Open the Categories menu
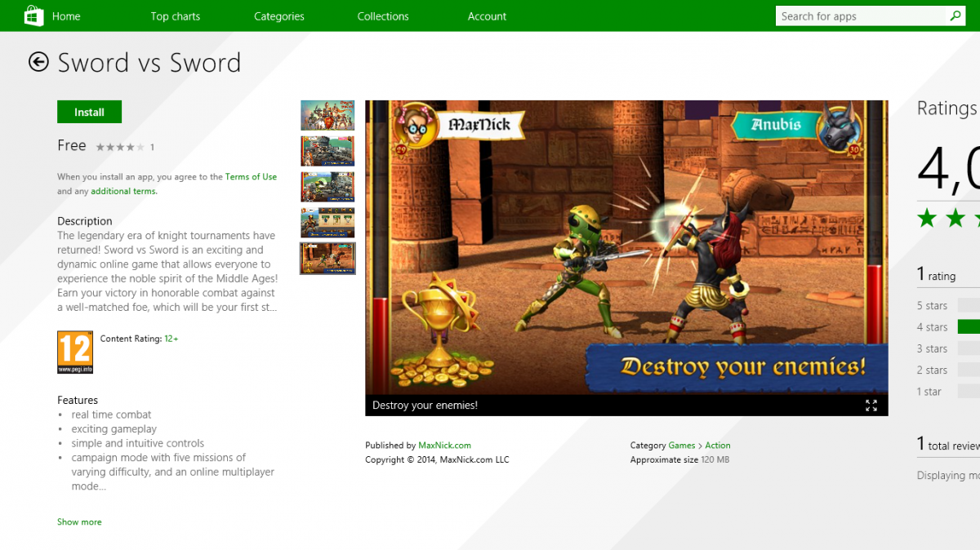Image resolution: width=980 pixels, height=550 pixels. [x=279, y=16]
